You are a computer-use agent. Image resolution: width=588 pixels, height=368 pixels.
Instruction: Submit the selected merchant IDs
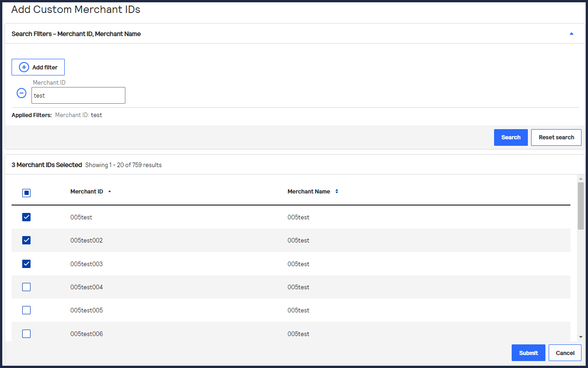528,353
